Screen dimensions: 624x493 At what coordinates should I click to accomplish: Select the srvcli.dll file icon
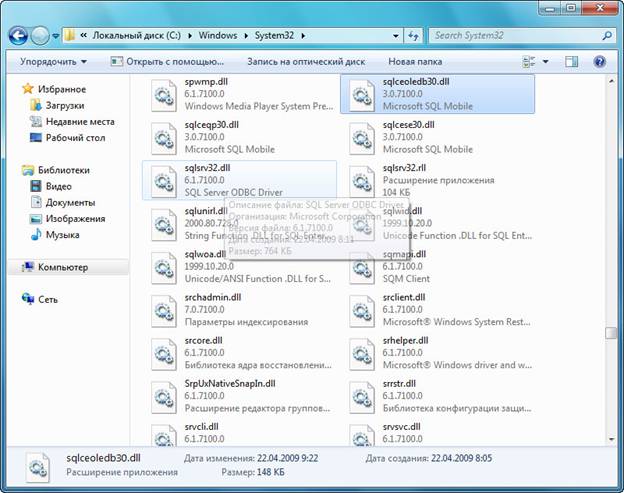point(164,435)
